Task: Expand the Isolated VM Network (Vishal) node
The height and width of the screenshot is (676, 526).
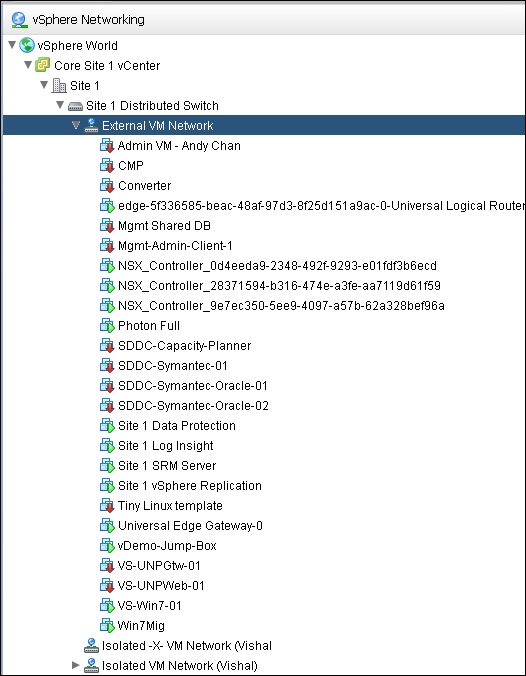Action: 76,665
